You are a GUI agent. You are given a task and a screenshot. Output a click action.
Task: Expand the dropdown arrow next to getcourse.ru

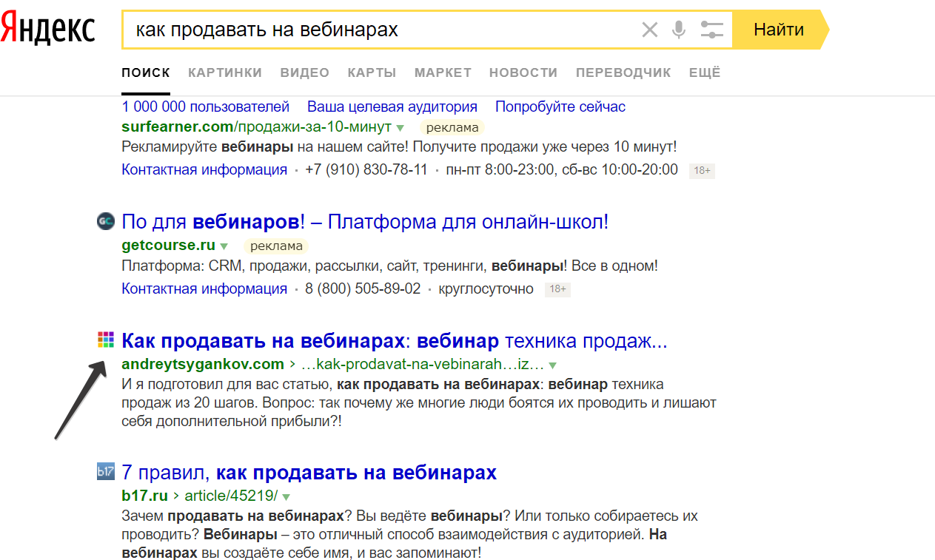pos(224,246)
